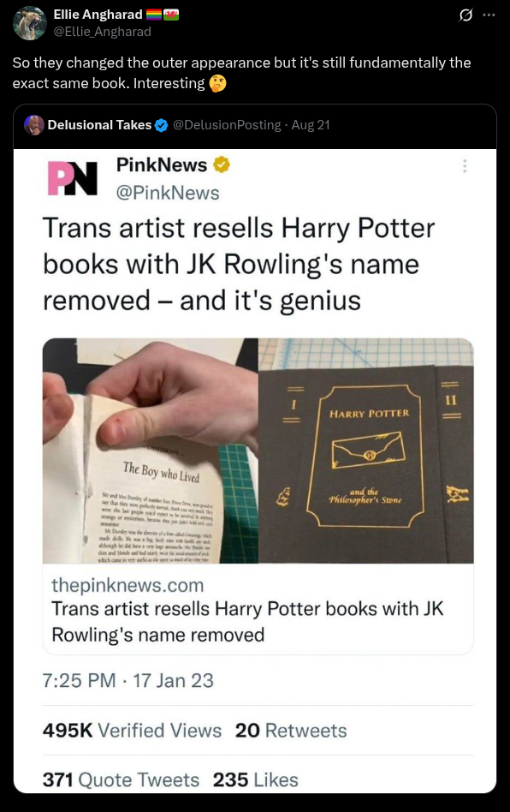Image resolution: width=510 pixels, height=812 pixels.
Task: Open thepinknews.com article link card
Action: 258,609
